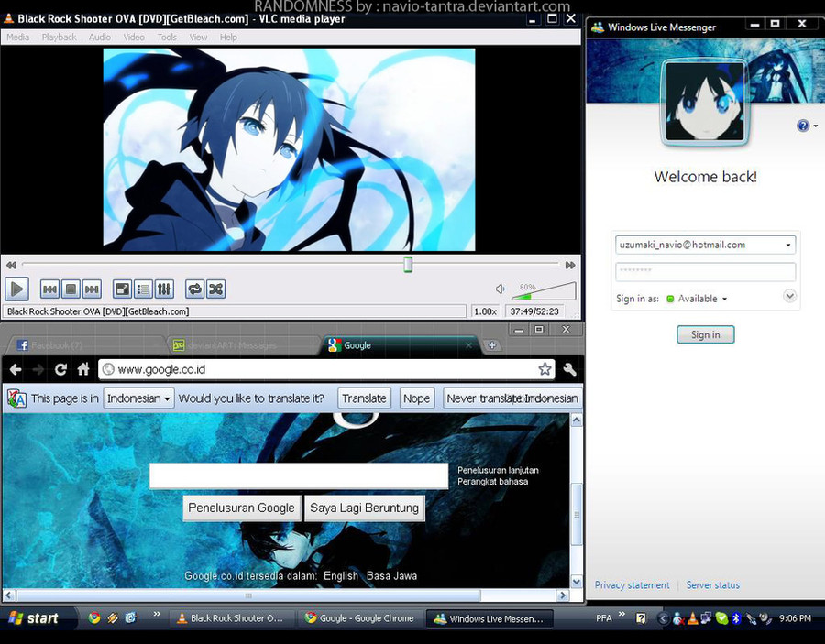Click the Messenger display picture

[x=705, y=102]
